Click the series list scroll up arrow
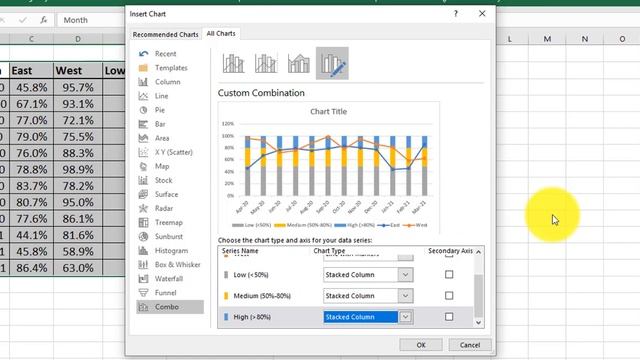 pyautogui.click(x=478, y=252)
